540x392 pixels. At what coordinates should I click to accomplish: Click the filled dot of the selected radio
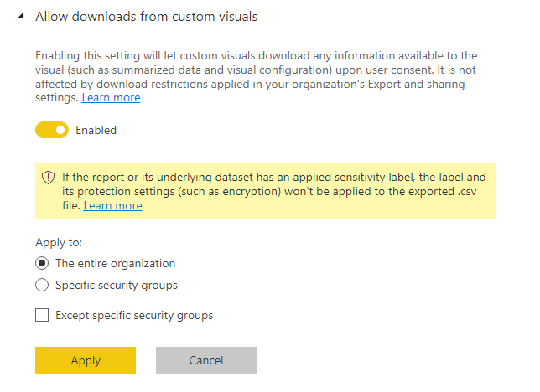(42, 263)
